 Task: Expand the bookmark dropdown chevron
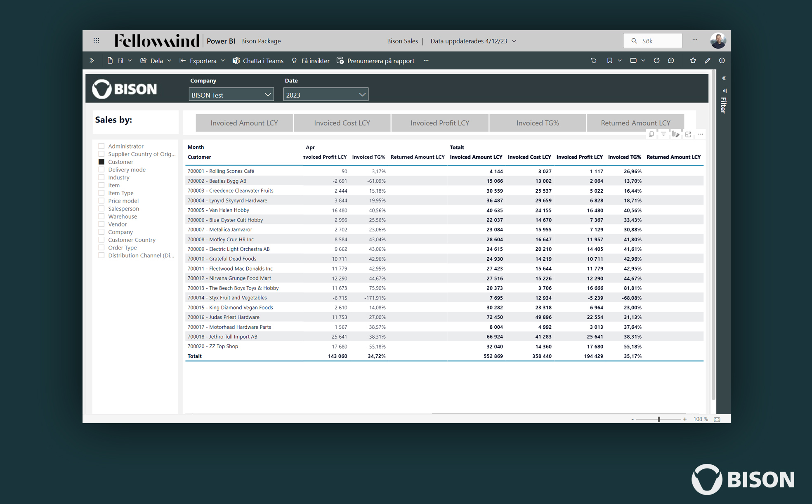click(x=619, y=61)
